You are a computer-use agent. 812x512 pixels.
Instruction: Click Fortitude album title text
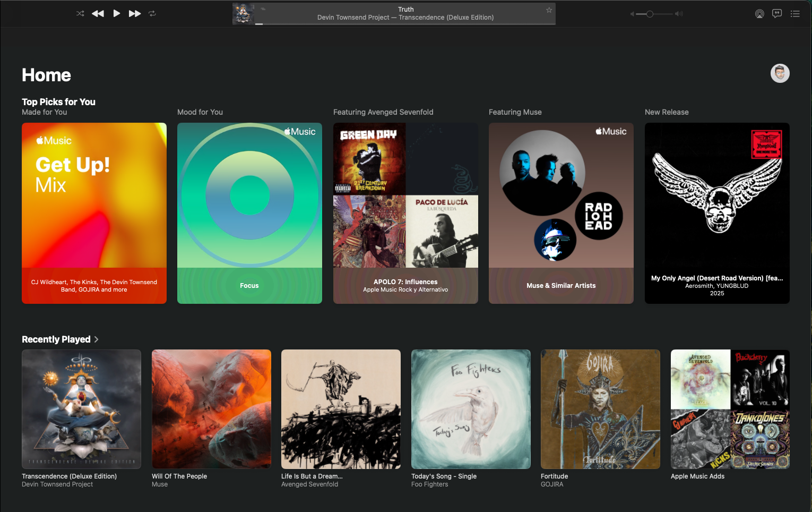tap(554, 476)
